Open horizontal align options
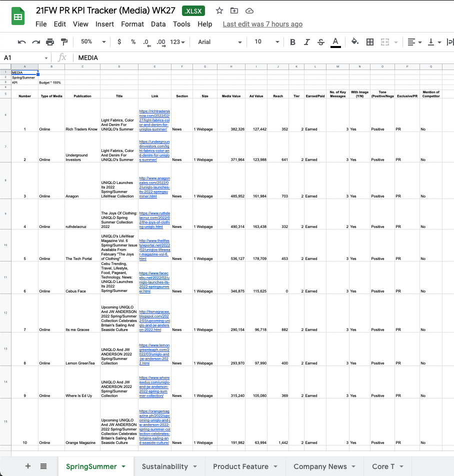The width and height of the screenshot is (454, 476). [414, 42]
